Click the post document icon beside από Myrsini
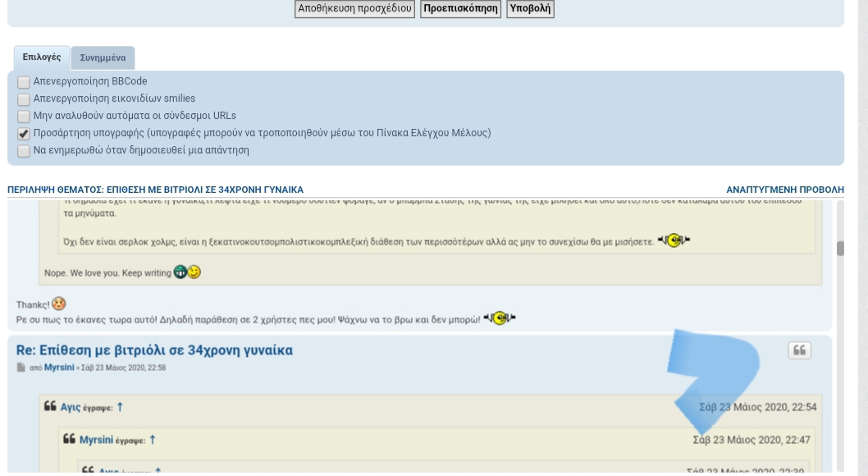This screenshot has width=868, height=476. [21, 368]
